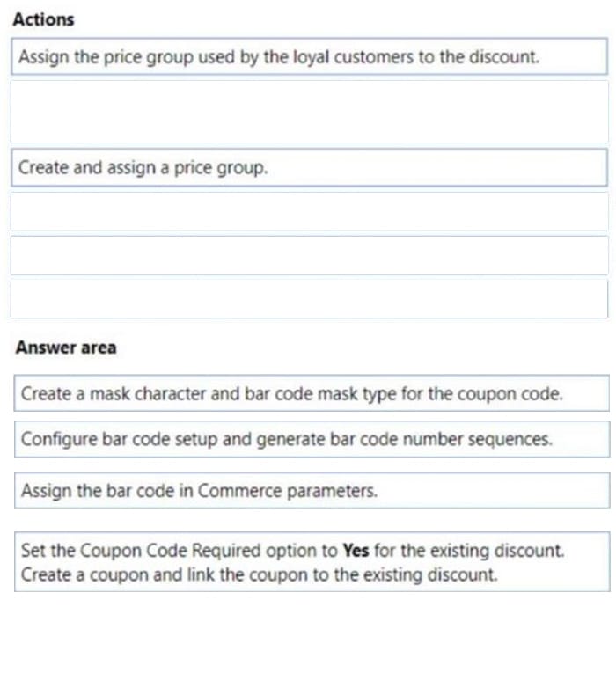The image size is (616, 673).
Task: Select 'Assign the bar code in Commerce parameters' item
Action: (312, 490)
